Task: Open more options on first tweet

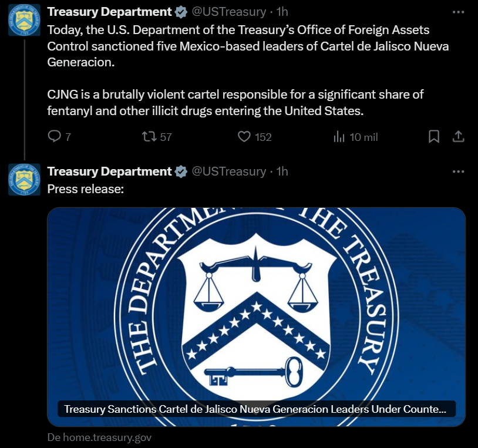Action: coord(459,12)
